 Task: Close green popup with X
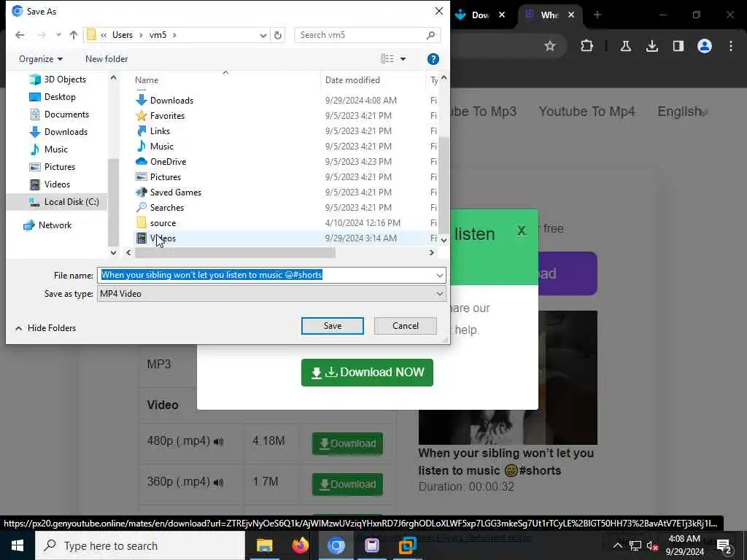click(521, 231)
